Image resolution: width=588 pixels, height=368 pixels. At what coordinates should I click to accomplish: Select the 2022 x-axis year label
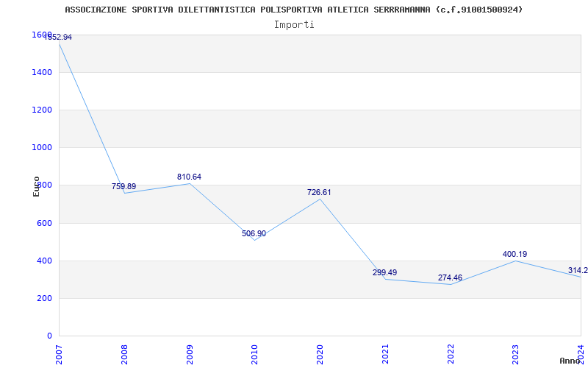[451, 354]
